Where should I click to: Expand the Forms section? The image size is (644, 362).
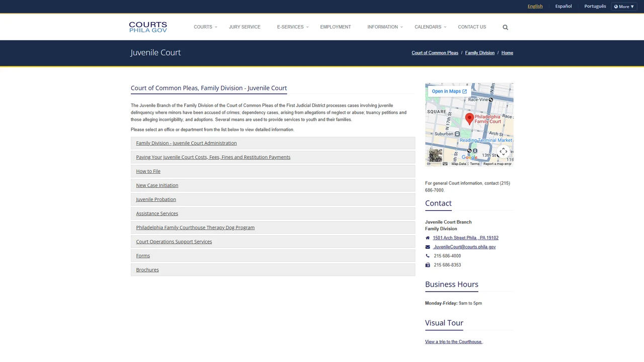[x=273, y=256]
